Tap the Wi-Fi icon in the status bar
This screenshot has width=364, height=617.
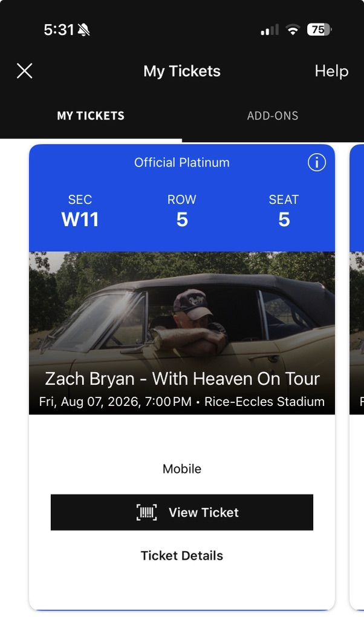[293, 28]
